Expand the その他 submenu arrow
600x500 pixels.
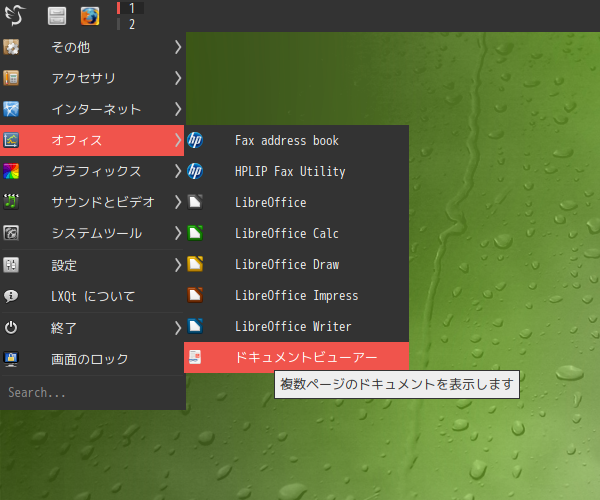[x=178, y=47]
